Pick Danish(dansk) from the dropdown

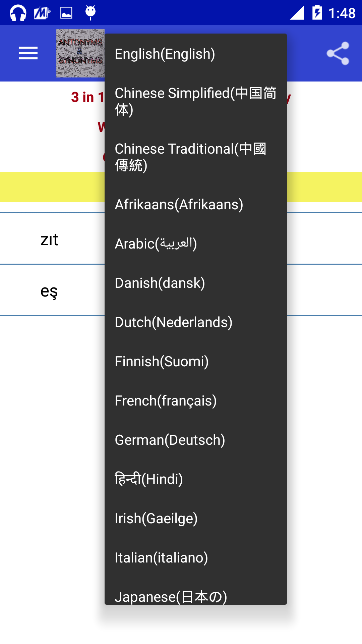[196, 283]
